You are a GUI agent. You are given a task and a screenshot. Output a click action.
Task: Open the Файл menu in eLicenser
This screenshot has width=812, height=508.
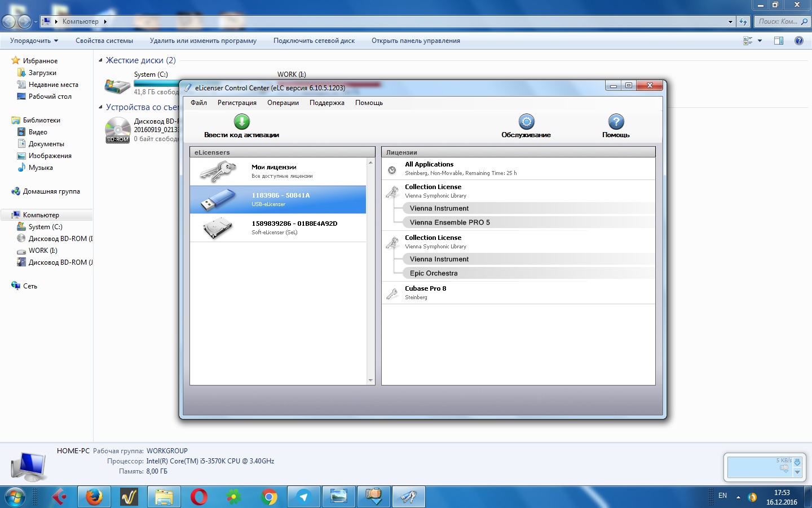click(x=198, y=103)
